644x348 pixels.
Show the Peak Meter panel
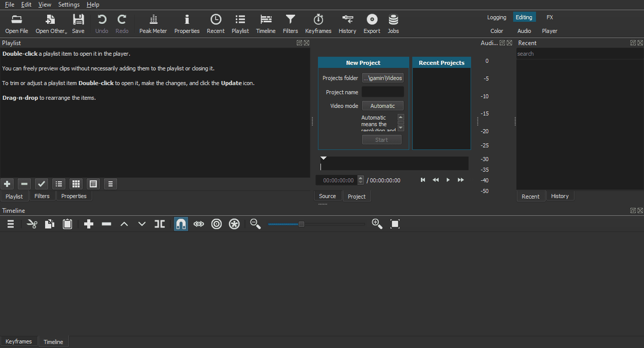(x=153, y=24)
